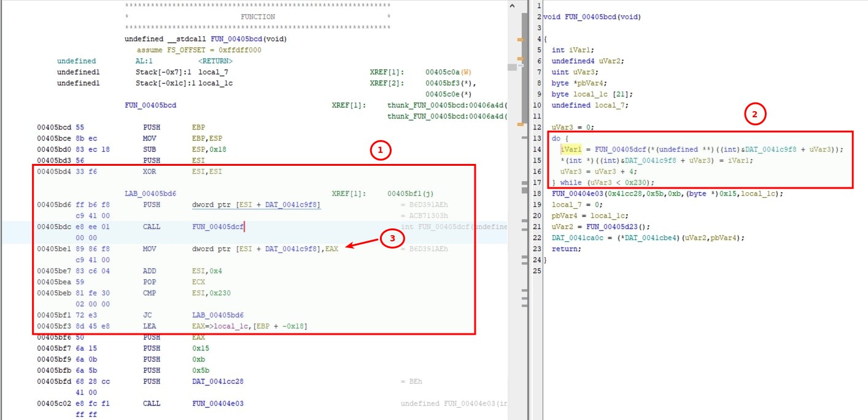Screen dimensions: 868x420
Task: Click the scroll-up arrow above the listing scrollbar
Action: 512,5
